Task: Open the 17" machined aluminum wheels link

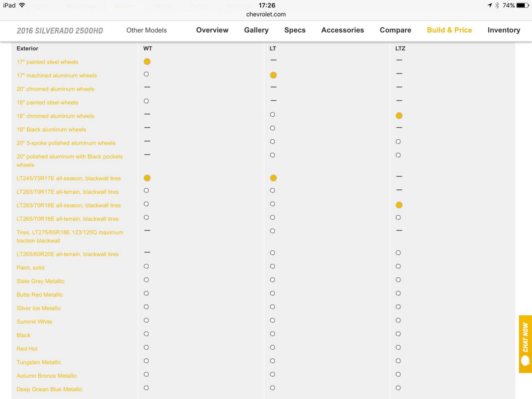Action: pyautogui.click(x=57, y=76)
